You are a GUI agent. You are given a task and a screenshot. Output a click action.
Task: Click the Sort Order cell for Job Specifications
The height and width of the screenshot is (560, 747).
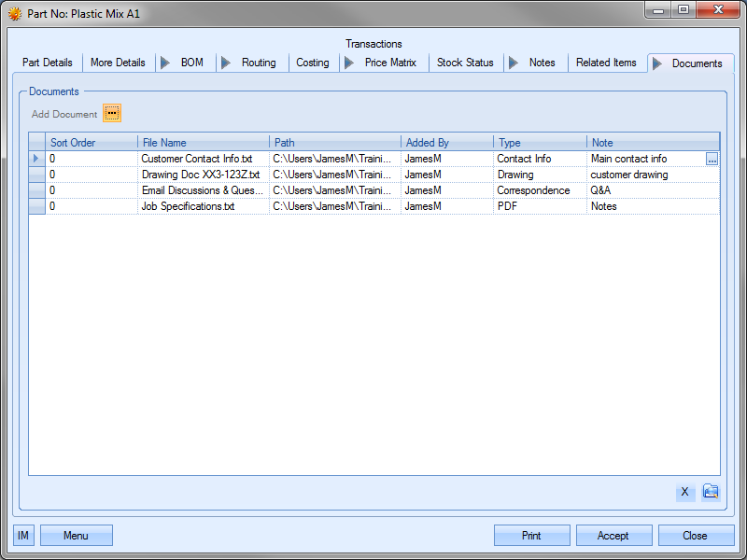click(92, 206)
